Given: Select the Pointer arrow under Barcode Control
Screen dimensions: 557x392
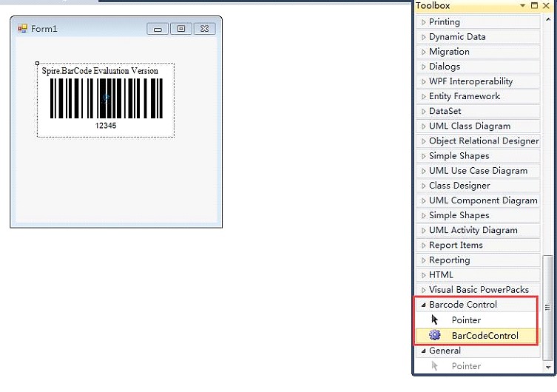Looking at the screenshot, I should [x=435, y=320].
